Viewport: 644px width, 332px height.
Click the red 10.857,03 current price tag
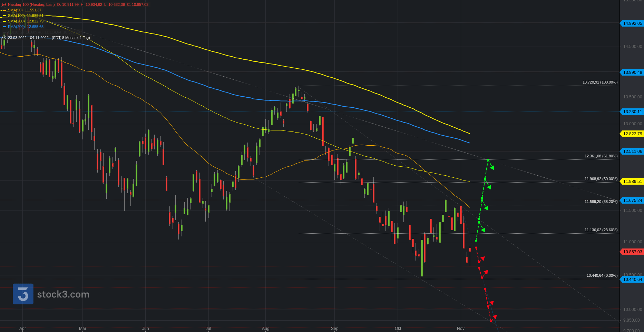tap(632, 252)
